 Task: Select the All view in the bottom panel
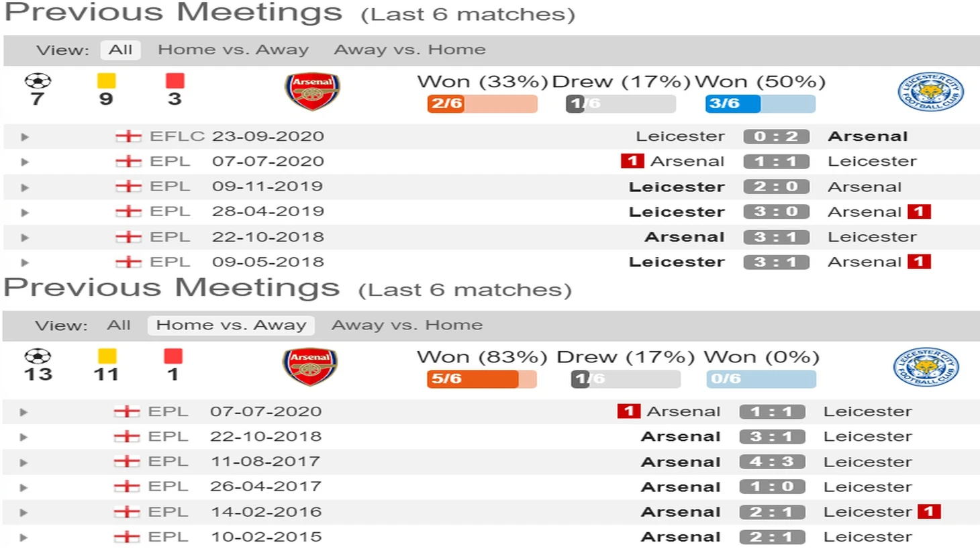click(x=119, y=325)
